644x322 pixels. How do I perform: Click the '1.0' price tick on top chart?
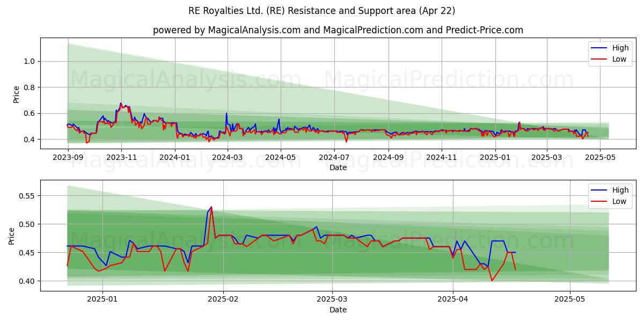tap(30, 61)
